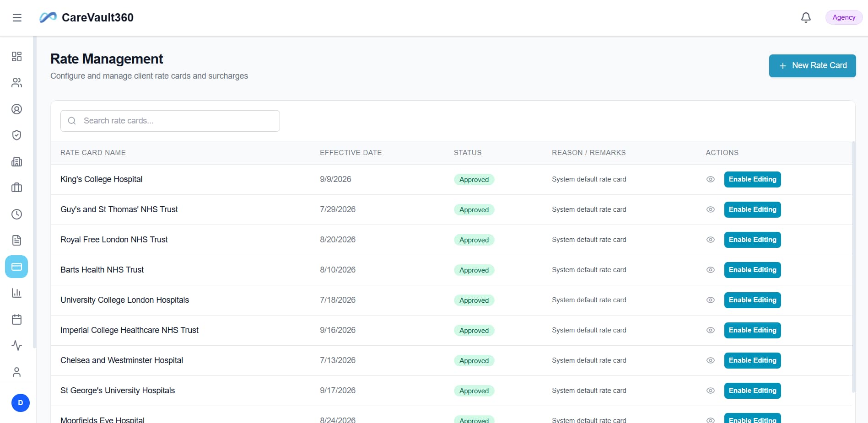Open the bar chart reports icon
Image resolution: width=868 pixels, height=423 pixels.
click(x=16, y=293)
